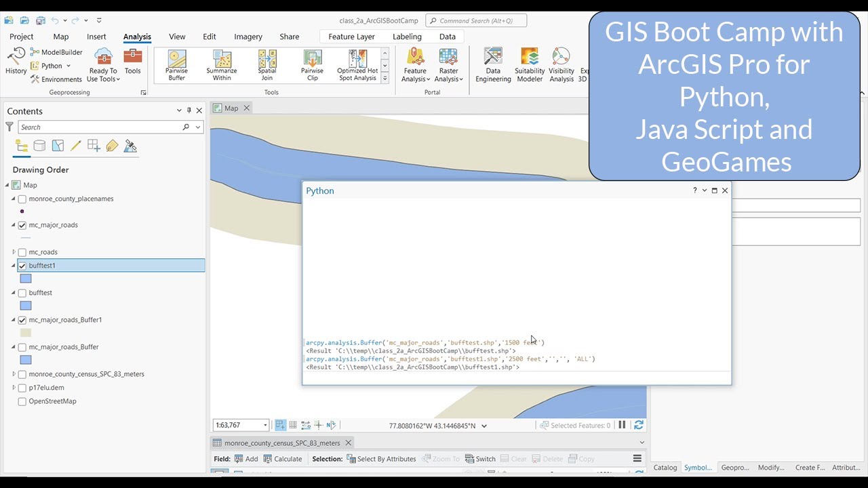Click the Add field button

246,459
